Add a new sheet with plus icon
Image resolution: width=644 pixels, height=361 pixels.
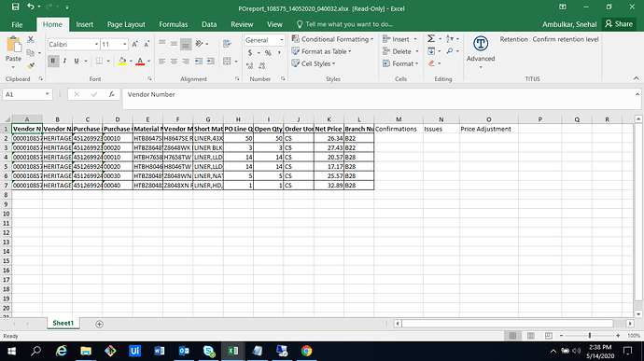(x=99, y=324)
